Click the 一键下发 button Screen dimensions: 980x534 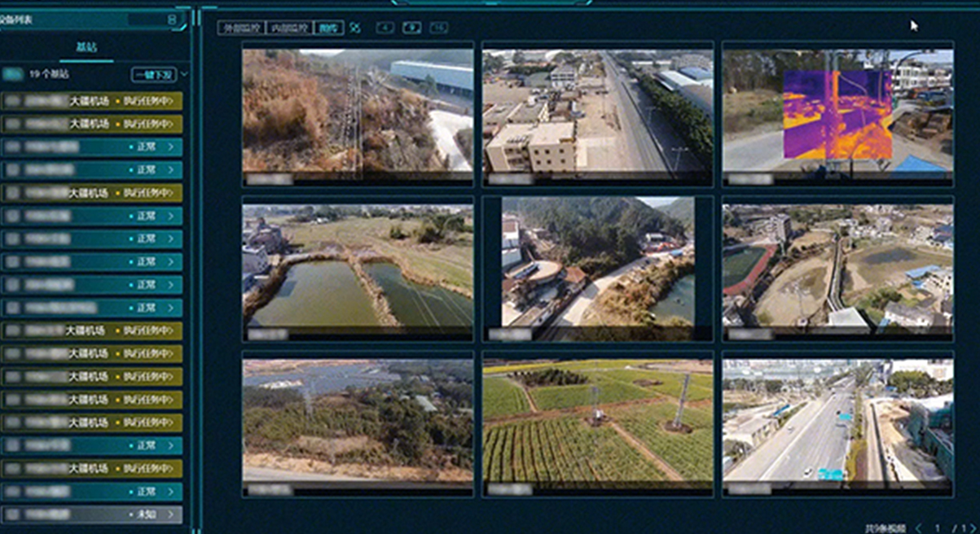(x=154, y=75)
